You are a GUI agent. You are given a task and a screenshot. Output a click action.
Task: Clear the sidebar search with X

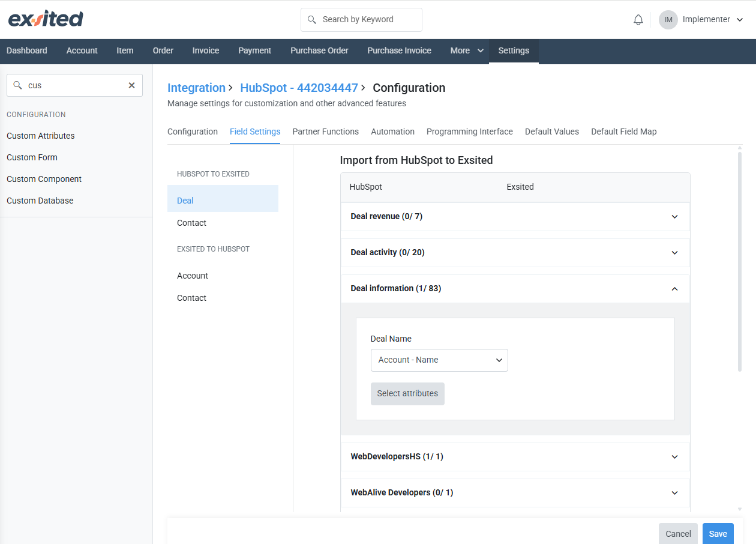coord(131,85)
